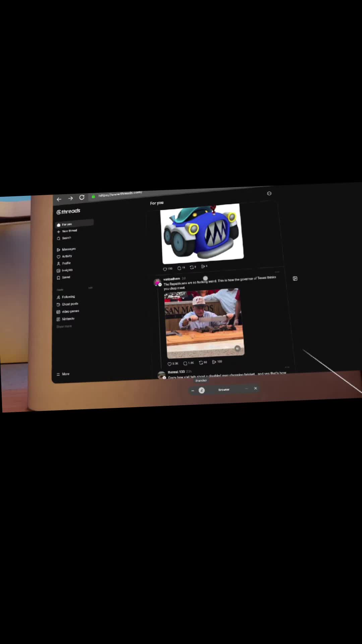Toggle sound on the meat-chopping video

tap(237, 348)
